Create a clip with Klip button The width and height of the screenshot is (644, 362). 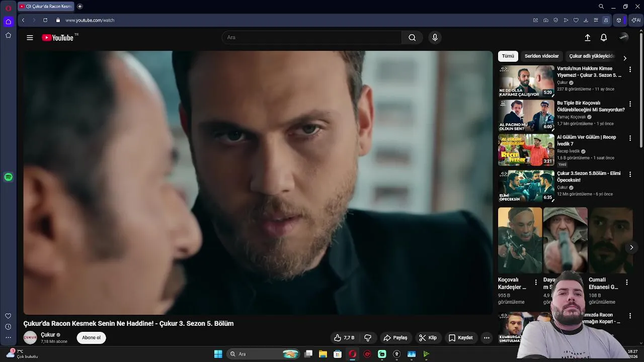pos(428,338)
